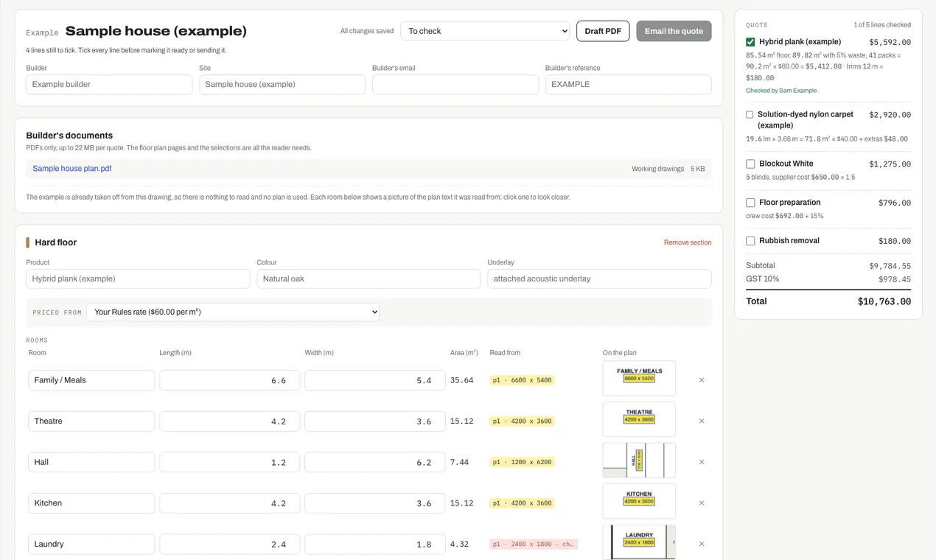Check the Rubbish removal quote line

click(750, 241)
